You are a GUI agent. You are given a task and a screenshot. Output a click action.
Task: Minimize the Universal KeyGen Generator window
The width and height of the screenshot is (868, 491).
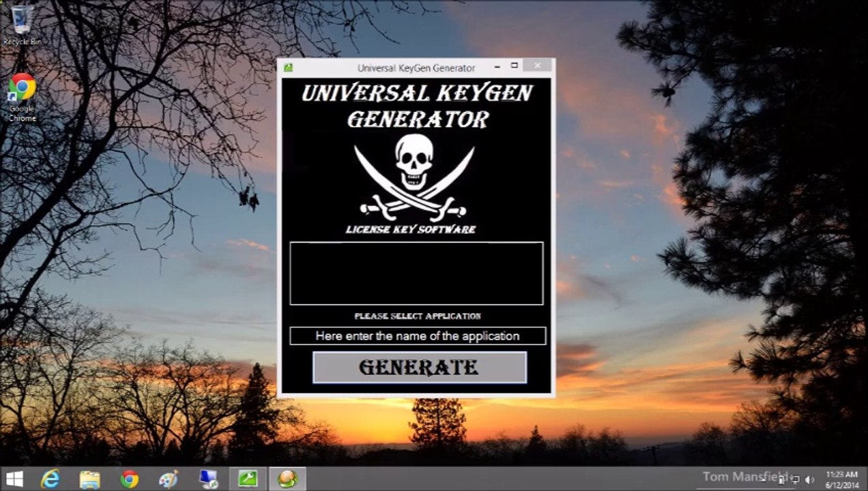(x=497, y=66)
